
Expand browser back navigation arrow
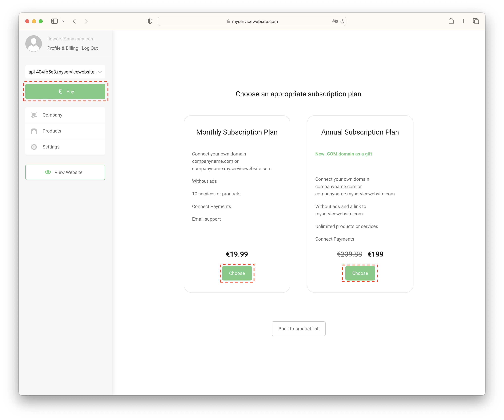click(75, 21)
